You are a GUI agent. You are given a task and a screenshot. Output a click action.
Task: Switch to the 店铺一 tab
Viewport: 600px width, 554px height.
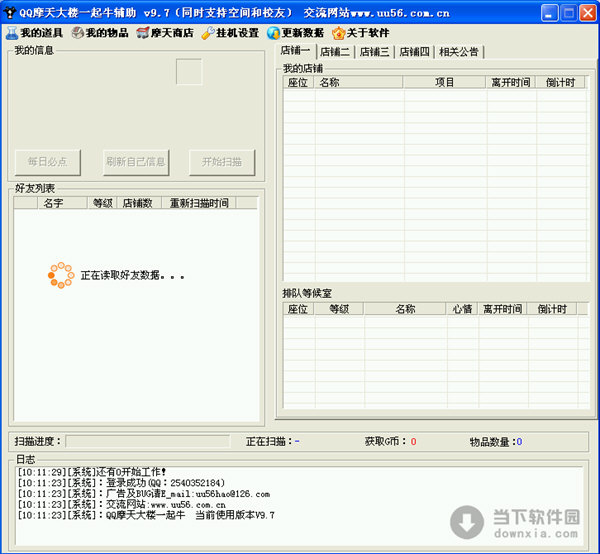[295, 51]
